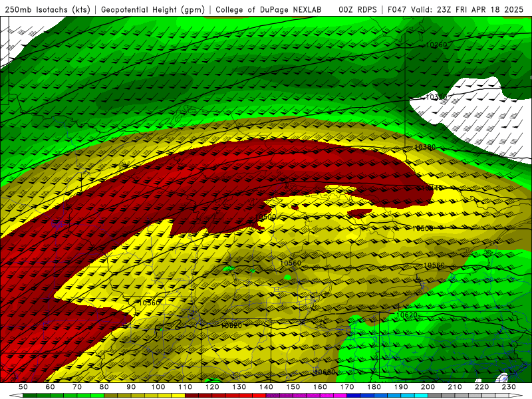Click the 'Valid: 23Z FRI APR 18 2025' text

(x=467, y=10)
